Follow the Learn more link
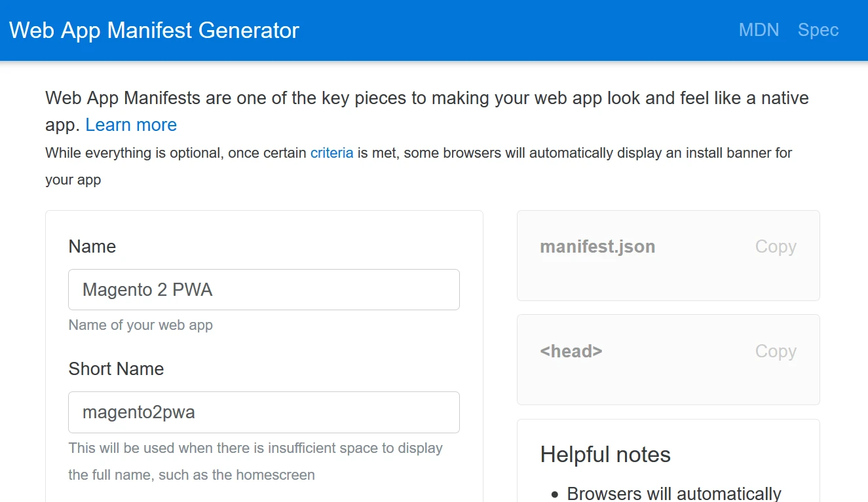The height and width of the screenshot is (502, 868). tap(131, 125)
